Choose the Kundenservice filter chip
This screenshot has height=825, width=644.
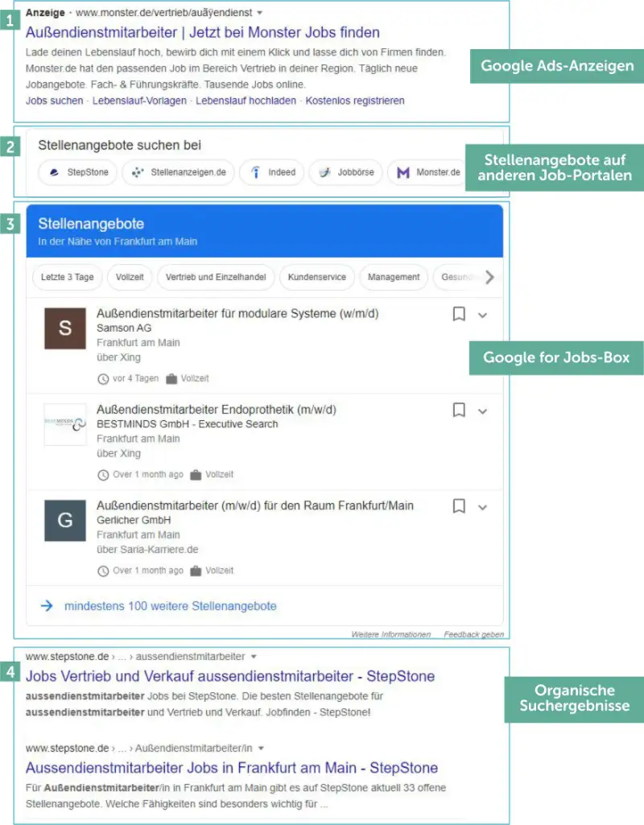point(316,277)
